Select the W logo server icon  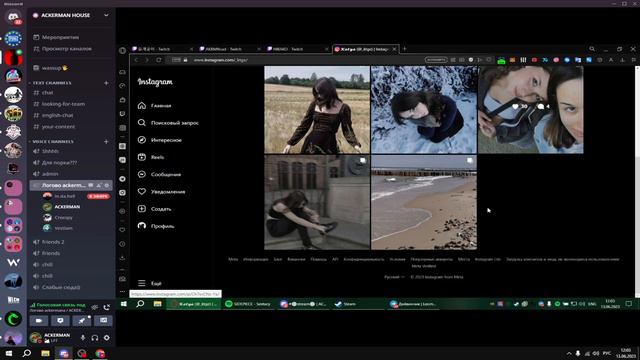(13, 262)
